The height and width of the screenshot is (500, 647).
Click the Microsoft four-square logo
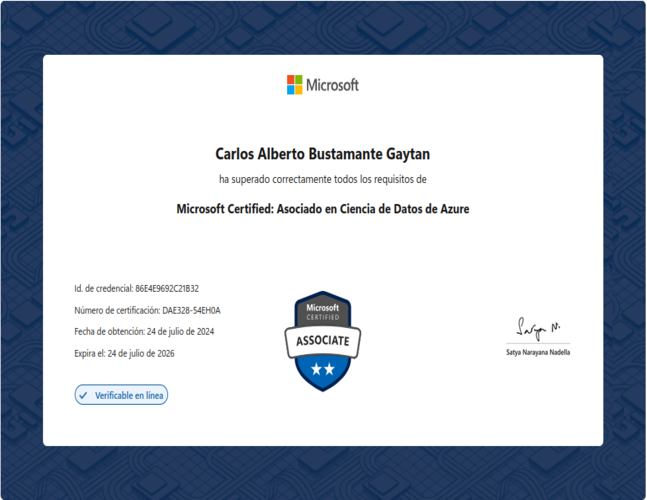coord(295,85)
